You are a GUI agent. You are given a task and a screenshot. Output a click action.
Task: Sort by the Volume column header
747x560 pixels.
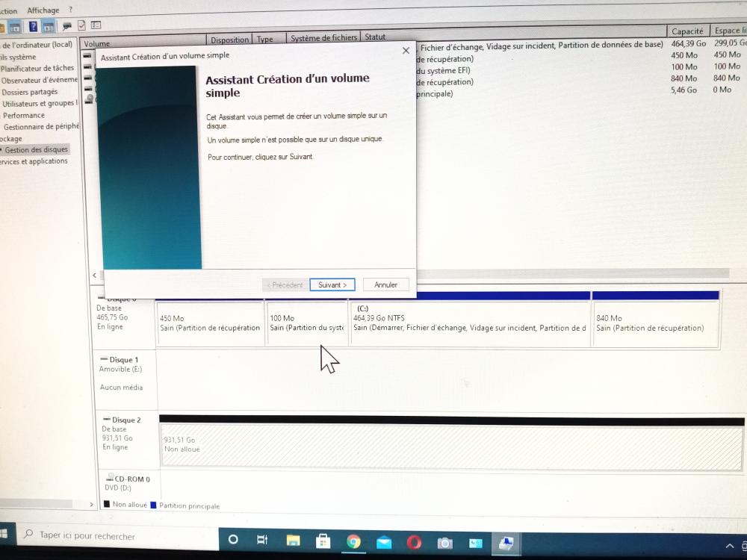point(143,42)
